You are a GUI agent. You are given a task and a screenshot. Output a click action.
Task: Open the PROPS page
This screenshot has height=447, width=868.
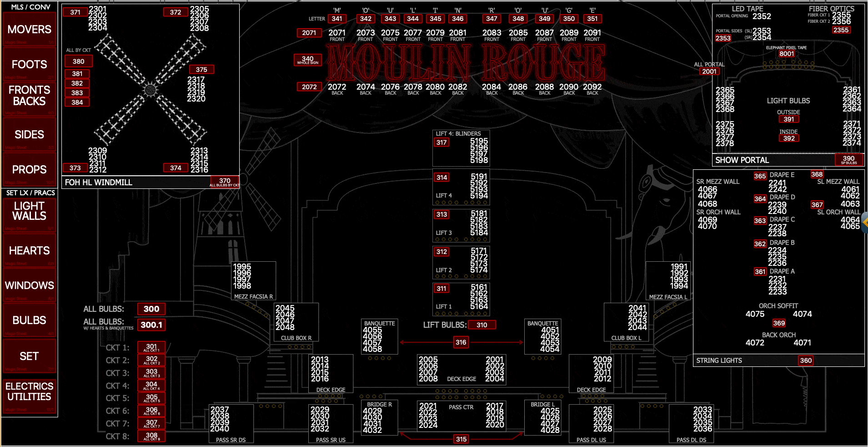(29, 170)
